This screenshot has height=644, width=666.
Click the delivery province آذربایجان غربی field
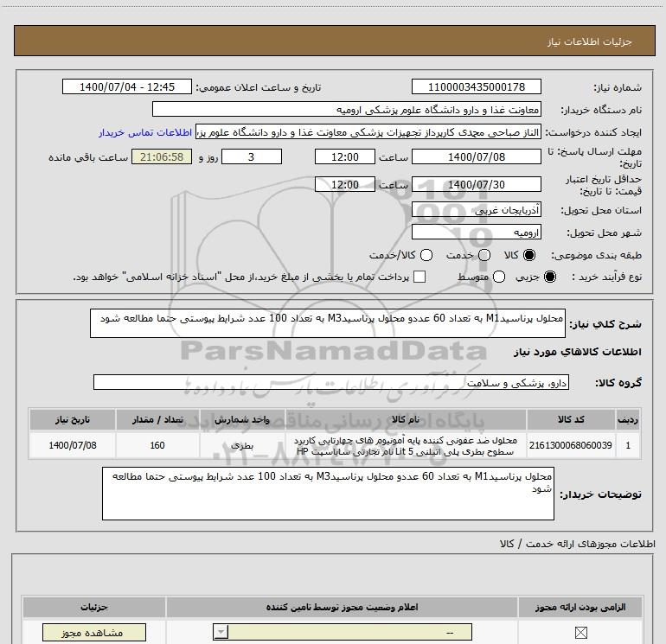point(477,211)
